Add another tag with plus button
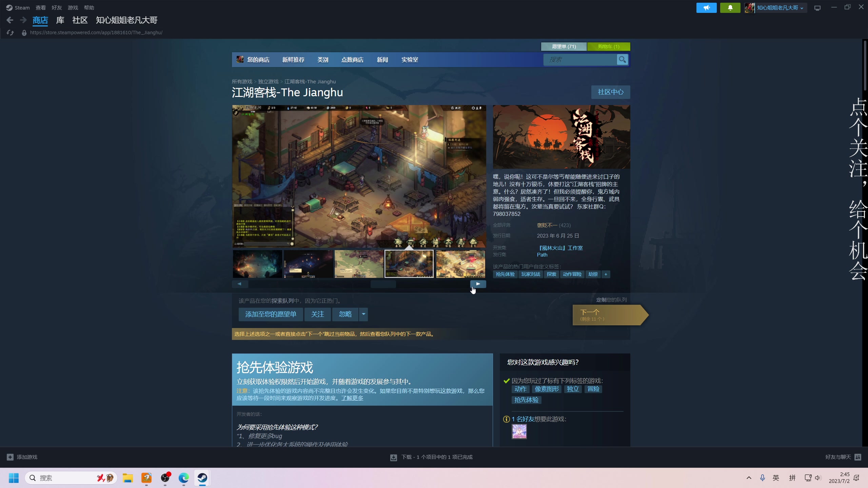Viewport: 868px width, 488px height. pyautogui.click(x=606, y=274)
